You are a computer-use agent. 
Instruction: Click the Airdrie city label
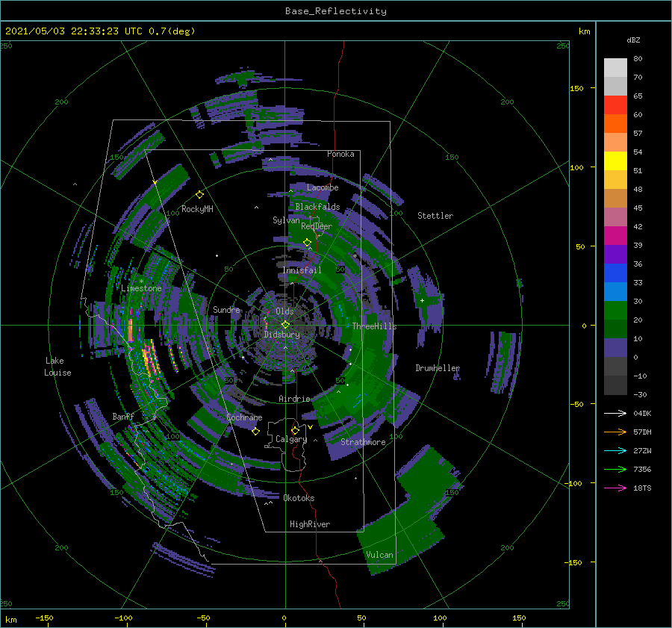294,399
